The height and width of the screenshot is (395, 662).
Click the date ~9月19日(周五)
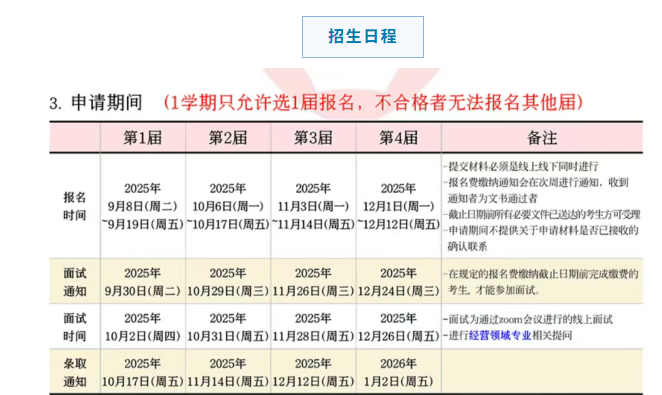pyautogui.click(x=143, y=225)
